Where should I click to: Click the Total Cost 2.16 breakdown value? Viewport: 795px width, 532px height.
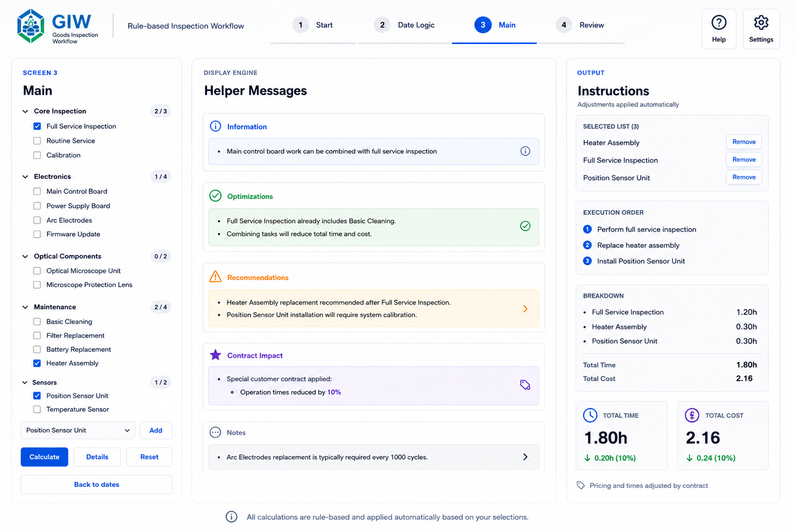(x=744, y=379)
